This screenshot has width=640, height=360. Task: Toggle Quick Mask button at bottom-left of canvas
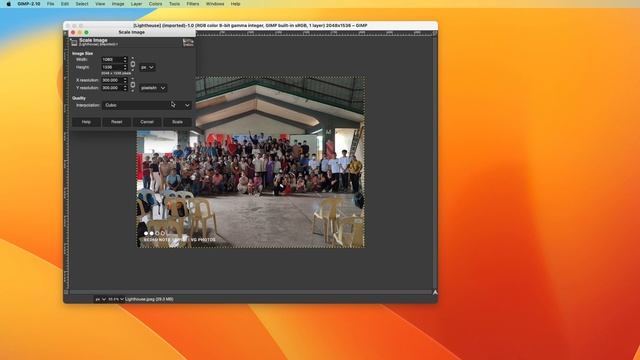[66, 293]
